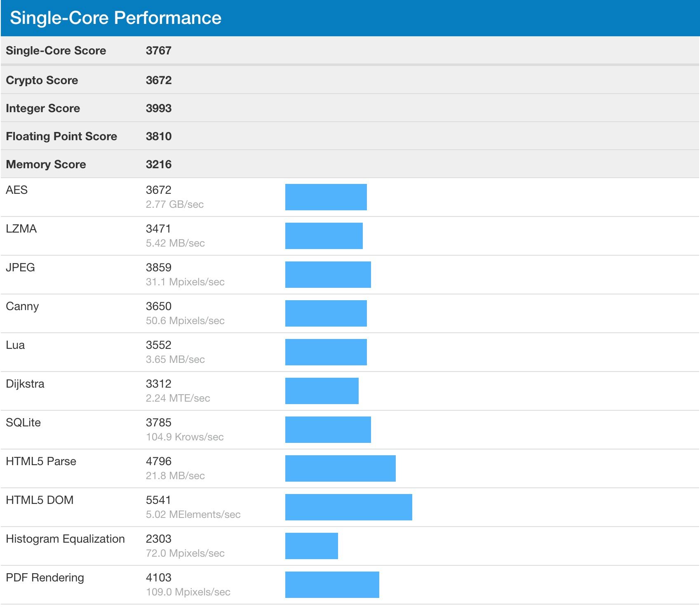
Task: Select the Lua benchmark label
Action: pyautogui.click(x=15, y=345)
